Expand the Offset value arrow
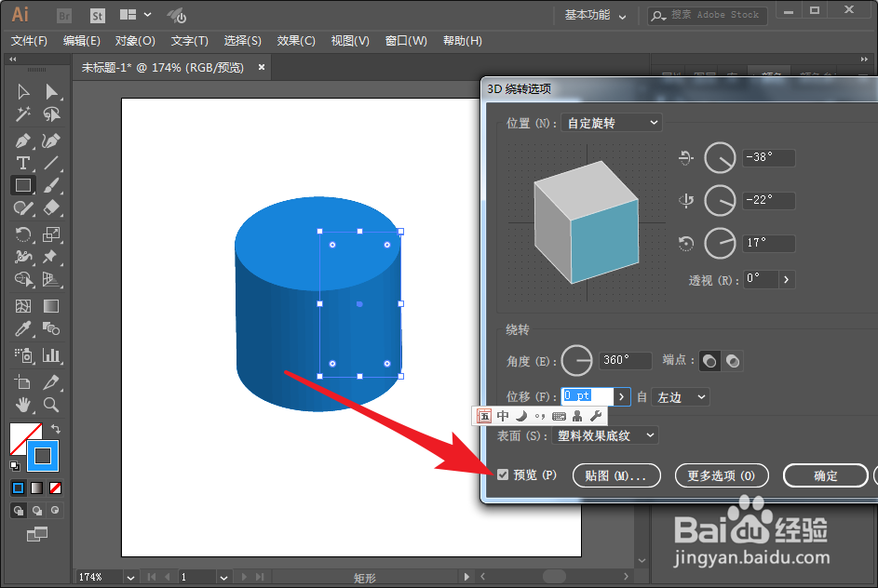The height and width of the screenshot is (588, 878). 622,396
